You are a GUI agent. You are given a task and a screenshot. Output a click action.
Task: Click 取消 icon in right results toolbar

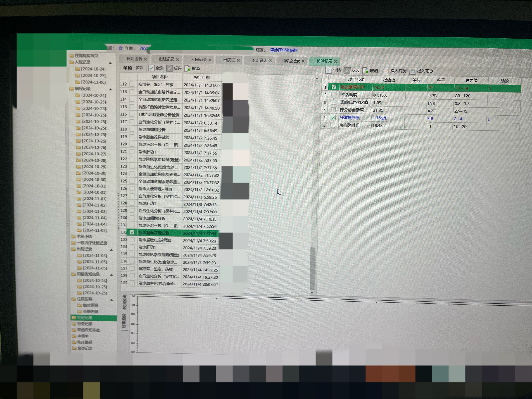365,71
